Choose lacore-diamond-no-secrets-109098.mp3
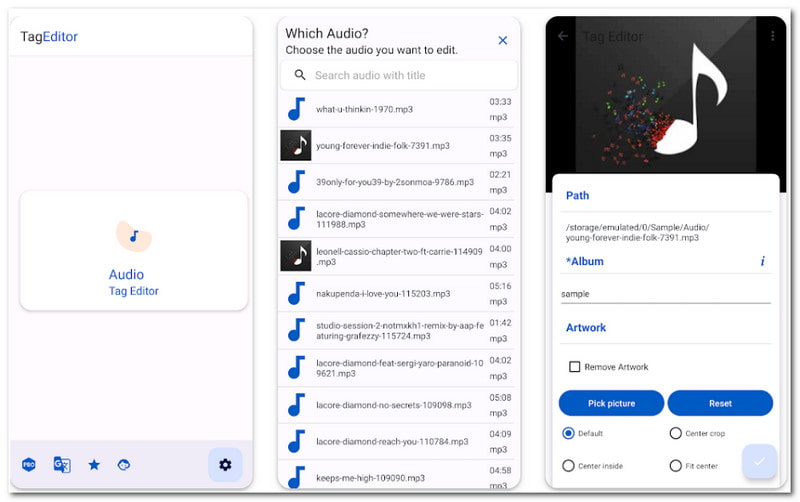This screenshot has width=800, height=502. [x=396, y=405]
